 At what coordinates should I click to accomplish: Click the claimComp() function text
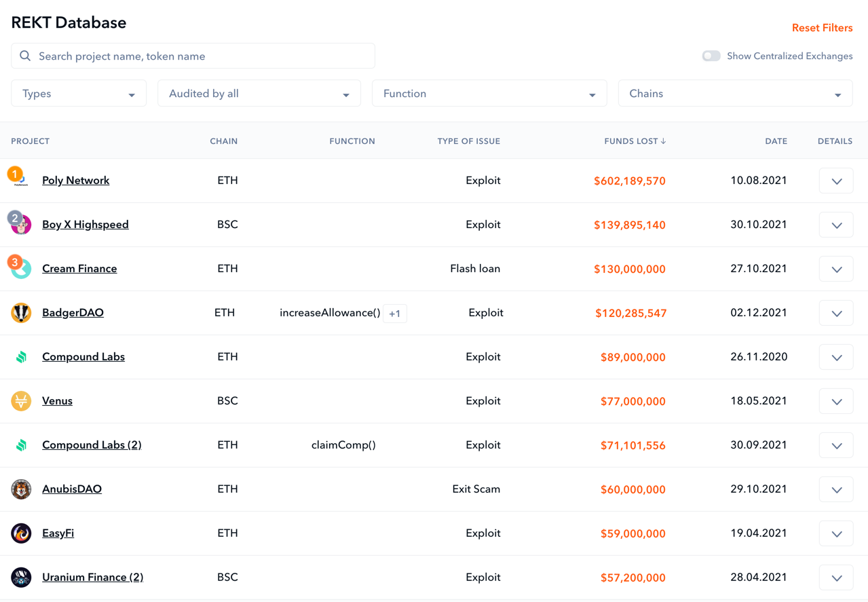pos(343,445)
